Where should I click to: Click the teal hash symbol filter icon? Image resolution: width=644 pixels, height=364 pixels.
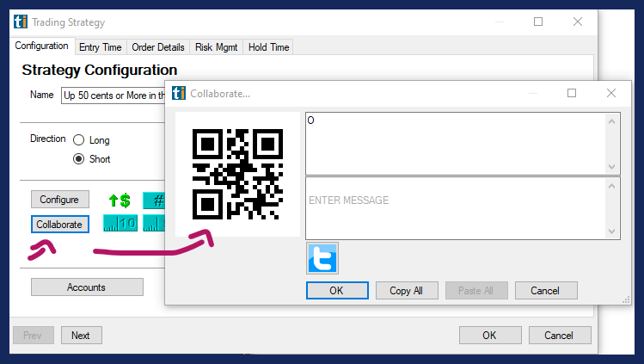153,201
